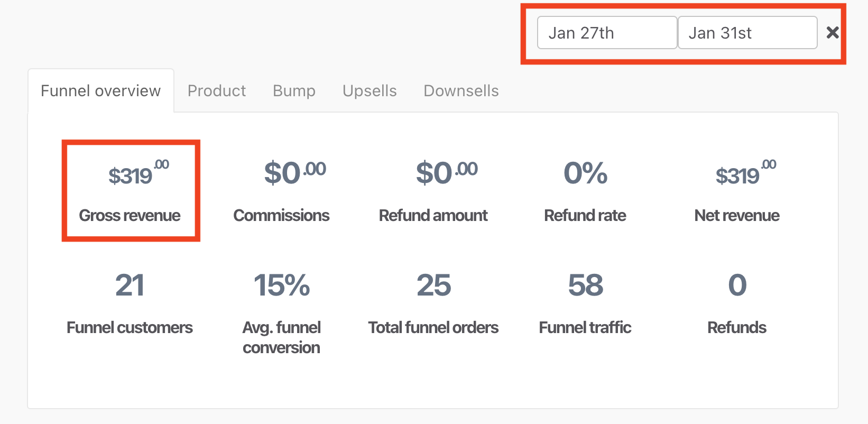The height and width of the screenshot is (424, 868).
Task: Clear the date range with the X icon
Action: (833, 33)
